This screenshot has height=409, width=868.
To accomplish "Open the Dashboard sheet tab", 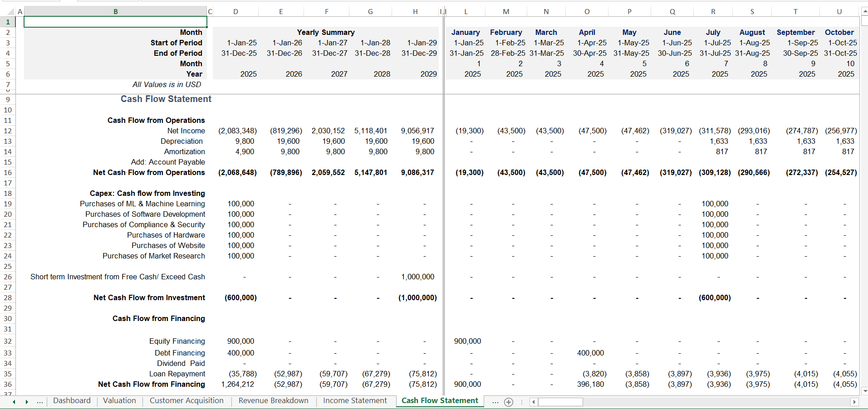I will 72,401.
